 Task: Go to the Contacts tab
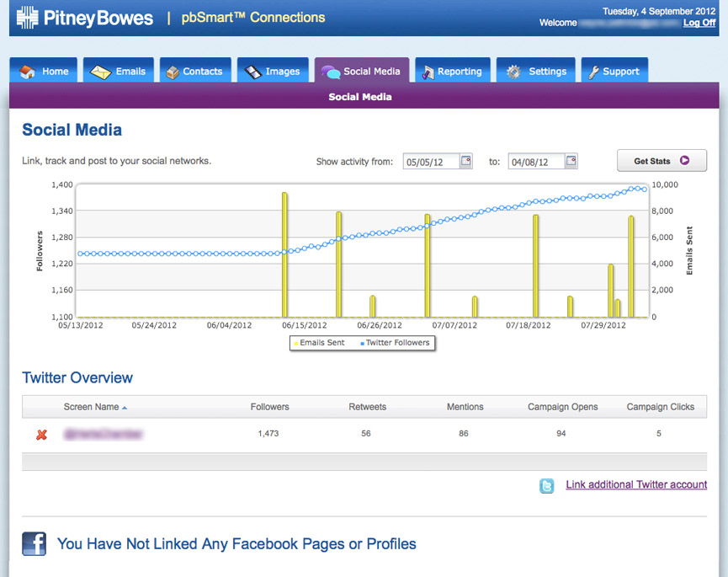195,70
